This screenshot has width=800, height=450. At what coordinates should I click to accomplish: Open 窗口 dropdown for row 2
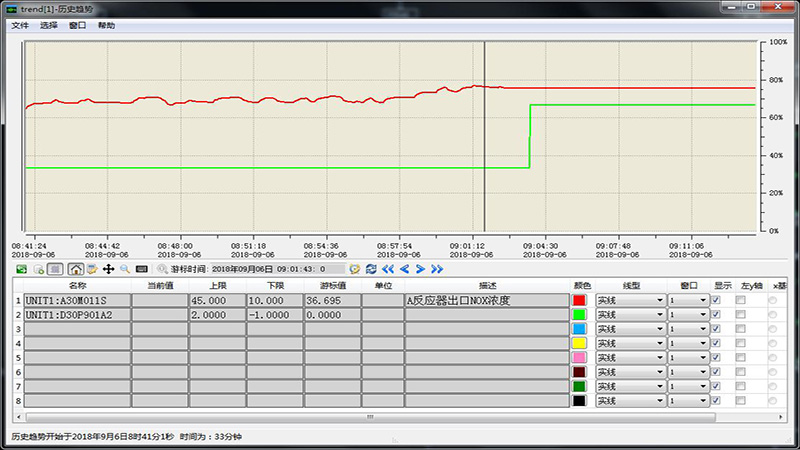688,314
